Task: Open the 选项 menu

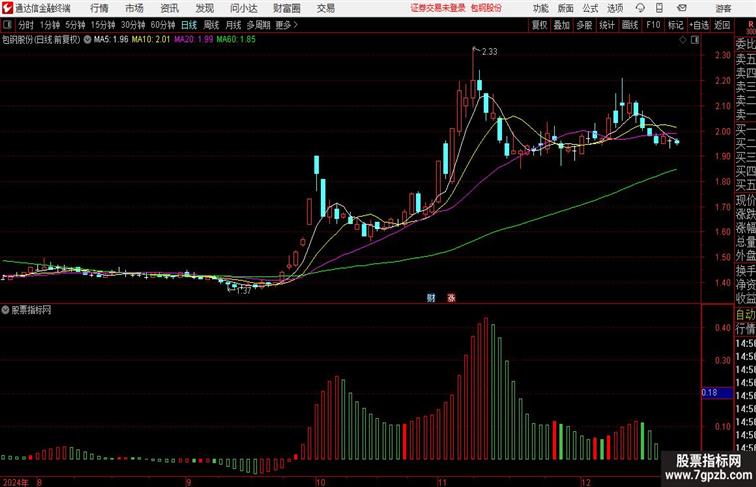Action: pos(615,8)
